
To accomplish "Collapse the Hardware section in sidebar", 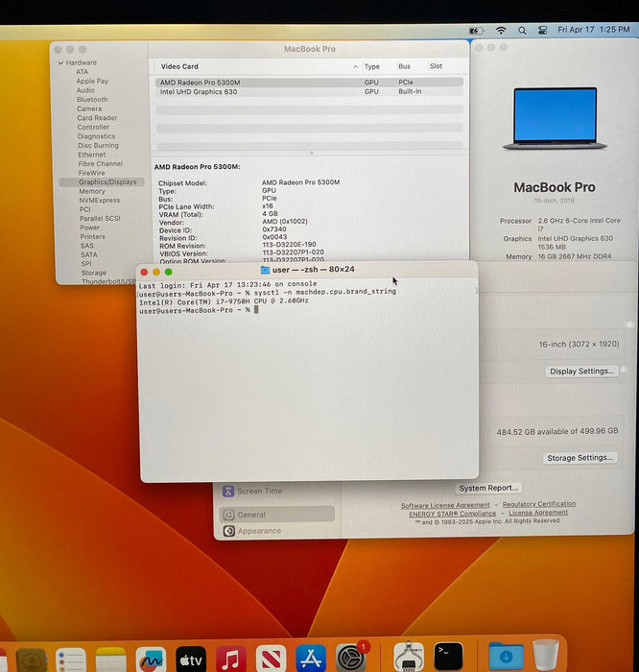I will (x=60, y=63).
